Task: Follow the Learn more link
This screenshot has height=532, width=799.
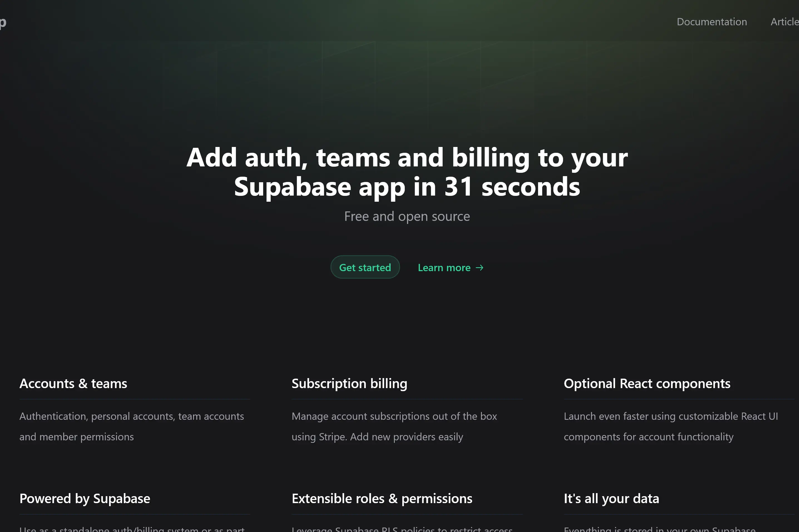Action: click(444, 268)
